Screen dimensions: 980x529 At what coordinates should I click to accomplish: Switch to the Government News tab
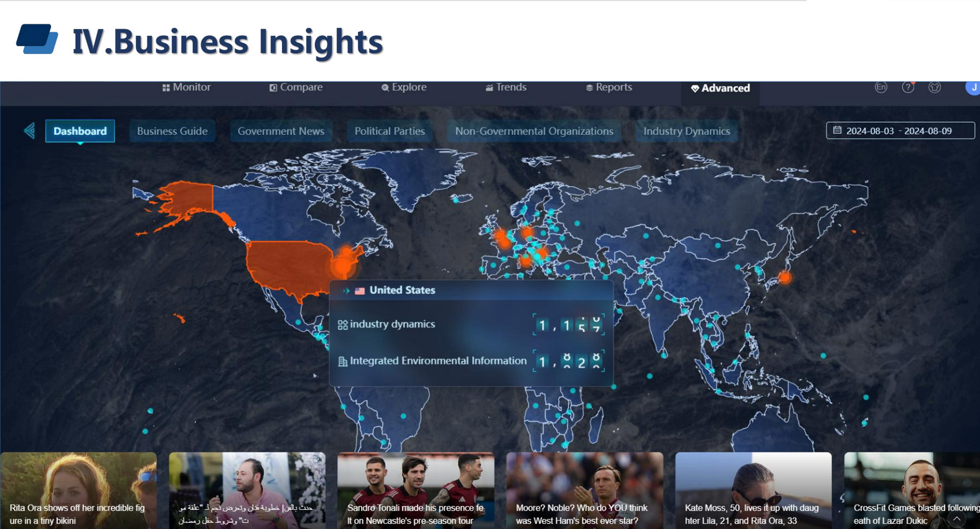coord(281,131)
